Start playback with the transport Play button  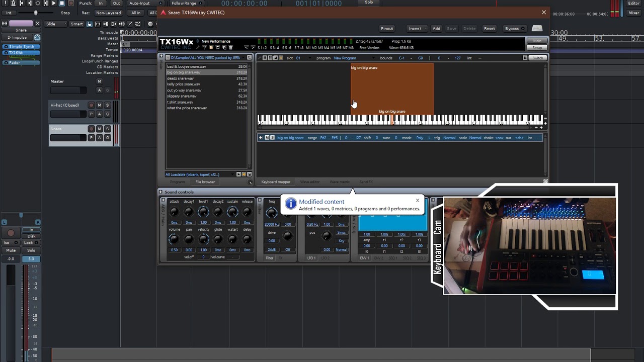[x=54, y=3]
